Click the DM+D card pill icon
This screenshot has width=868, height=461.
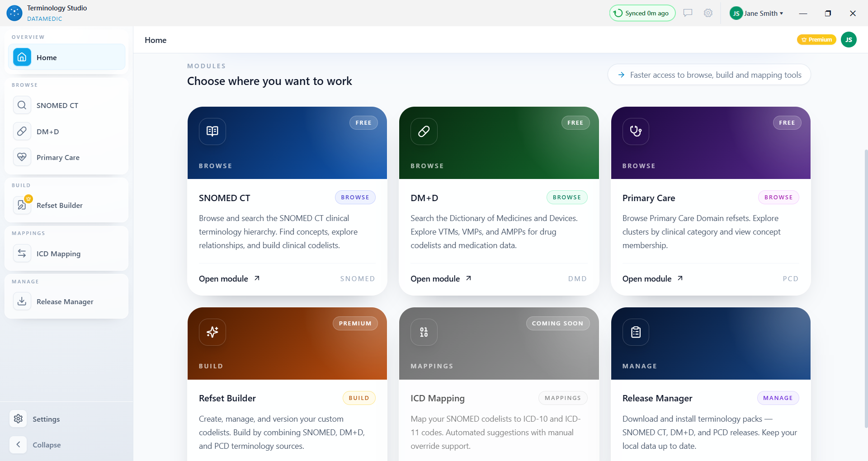[424, 132]
